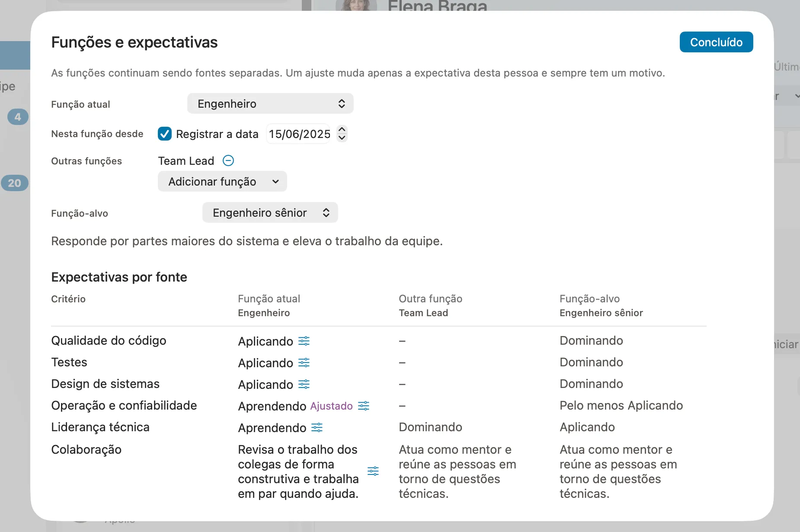This screenshot has height=532, width=800.
Task: Edit the 15/06/2025 date field
Action: coord(299,134)
